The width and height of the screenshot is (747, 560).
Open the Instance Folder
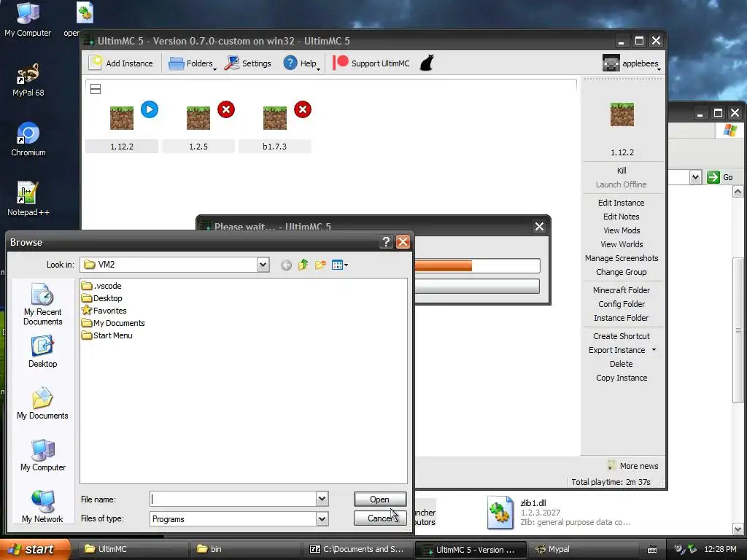(622, 318)
